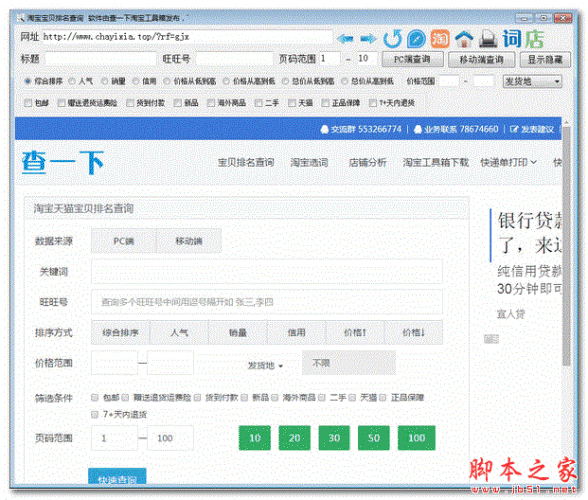Select 移动端 data source tab

[189, 241]
